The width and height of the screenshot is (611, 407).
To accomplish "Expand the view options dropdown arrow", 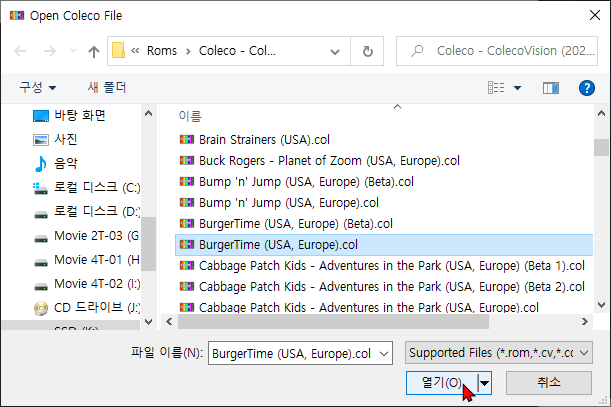I will coord(517,88).
